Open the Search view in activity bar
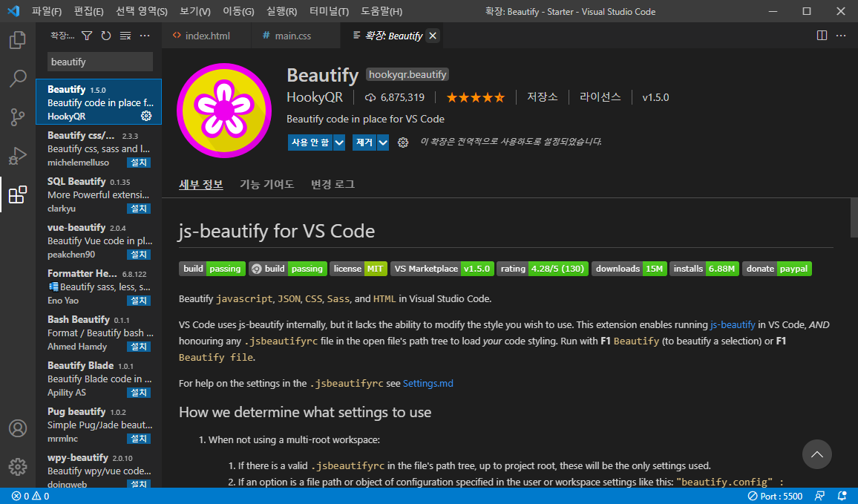The image size is (858, 504). tap(18, 78)
